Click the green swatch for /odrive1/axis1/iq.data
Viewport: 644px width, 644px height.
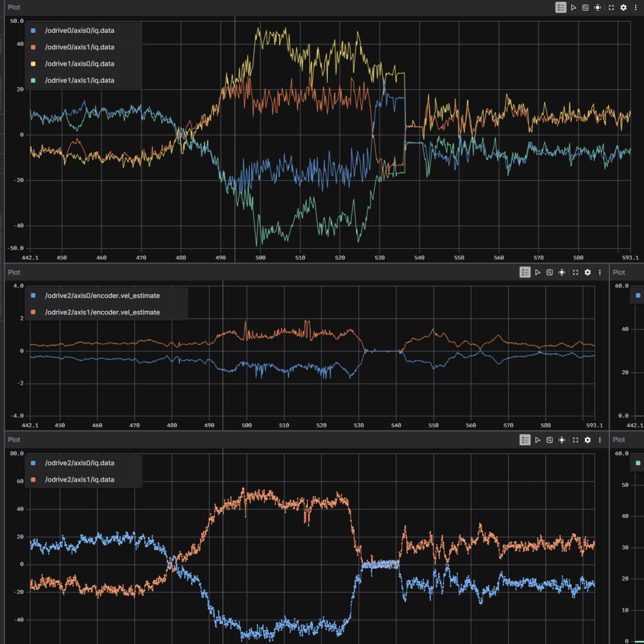pyautogui.click(x=33, y=80)
